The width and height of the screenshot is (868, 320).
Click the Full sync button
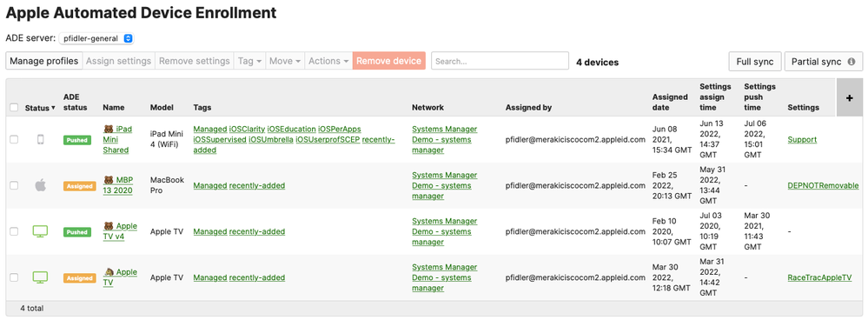point(755,62)
